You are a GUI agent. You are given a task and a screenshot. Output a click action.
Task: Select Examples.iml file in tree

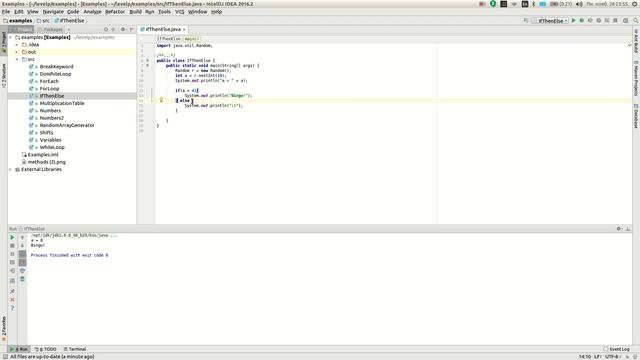(x=43, y=155)
